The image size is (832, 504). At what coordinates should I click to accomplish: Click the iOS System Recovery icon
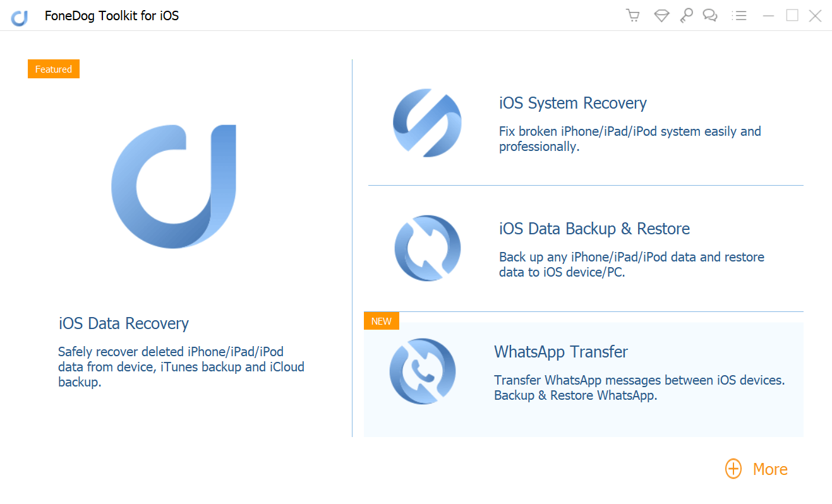427,123
